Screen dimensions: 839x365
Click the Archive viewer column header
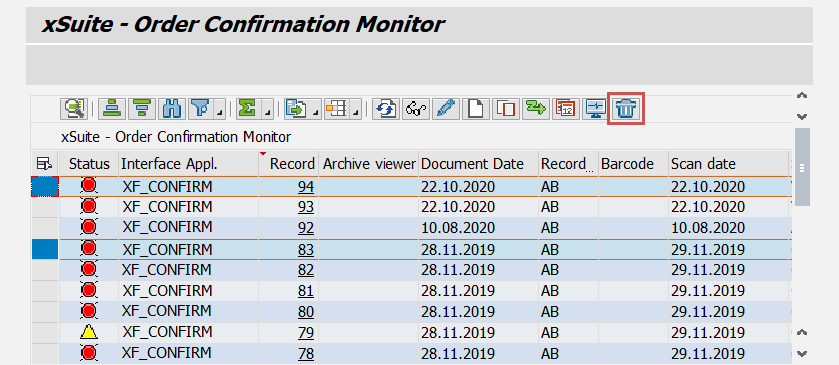369,164
